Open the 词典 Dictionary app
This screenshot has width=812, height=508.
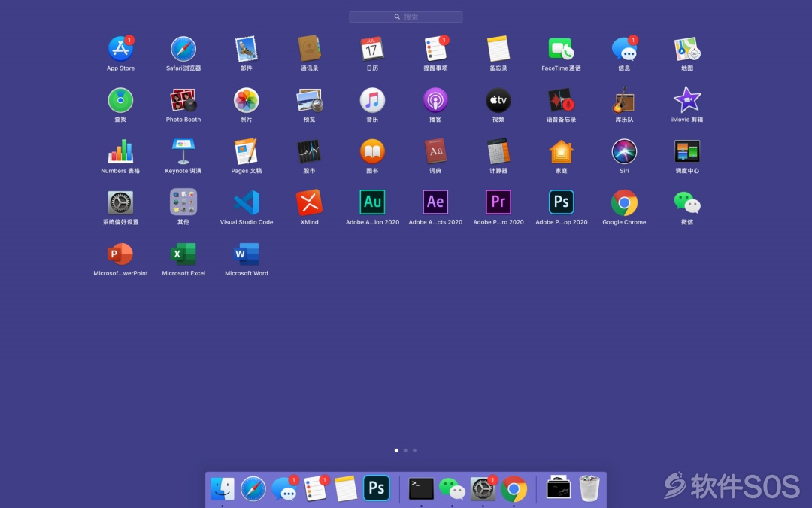(435, 151)
